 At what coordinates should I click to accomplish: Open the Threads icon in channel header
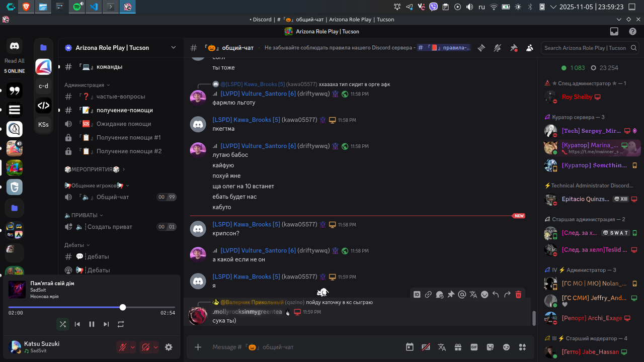tap(481, 48)
